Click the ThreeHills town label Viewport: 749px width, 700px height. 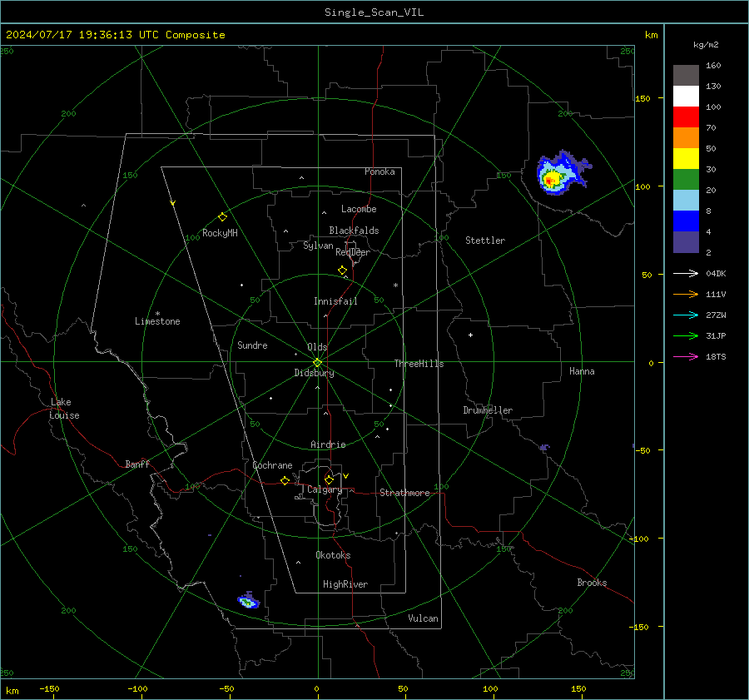[419, 364]
